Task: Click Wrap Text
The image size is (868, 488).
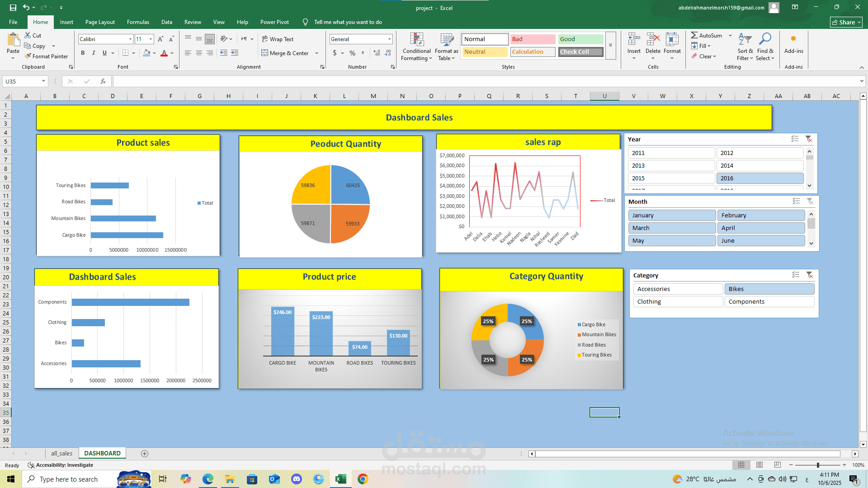Action: pos(278,39)
